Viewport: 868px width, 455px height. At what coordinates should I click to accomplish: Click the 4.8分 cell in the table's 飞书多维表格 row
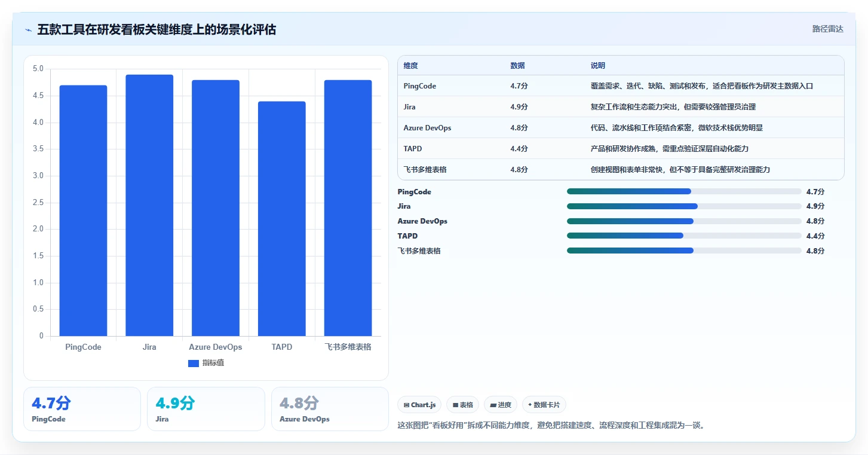519,170
